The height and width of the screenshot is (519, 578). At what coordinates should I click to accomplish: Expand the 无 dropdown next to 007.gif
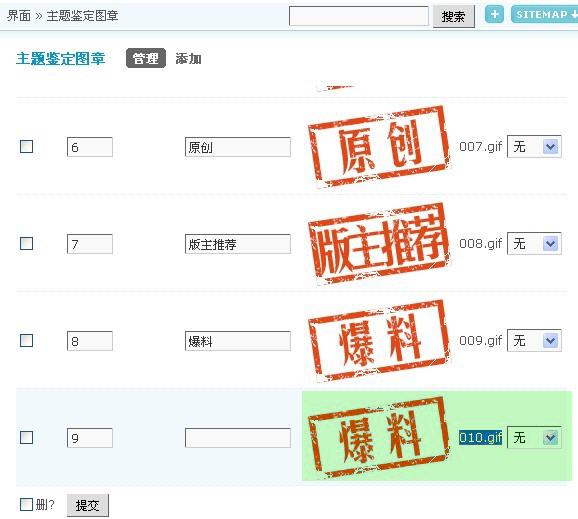[534, 147]
